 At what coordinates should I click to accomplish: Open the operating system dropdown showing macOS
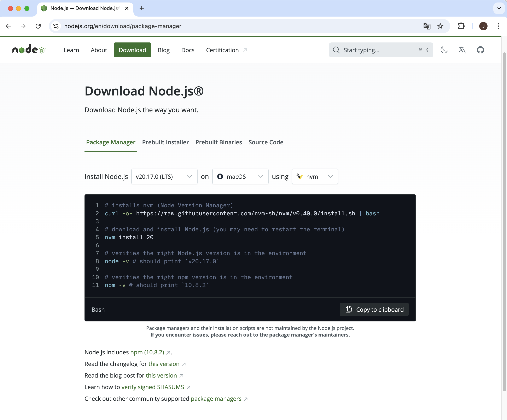(240, 176)
